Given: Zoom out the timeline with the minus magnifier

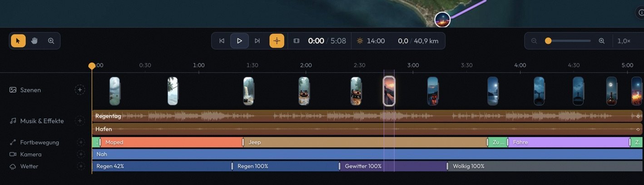Looking at the screenshot, I should click(x=534, y=41).
